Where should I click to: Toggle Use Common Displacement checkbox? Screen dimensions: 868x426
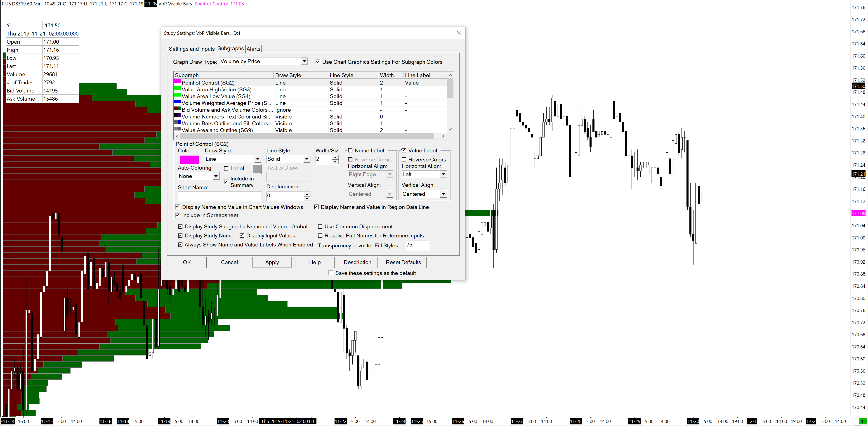(321, 227)
